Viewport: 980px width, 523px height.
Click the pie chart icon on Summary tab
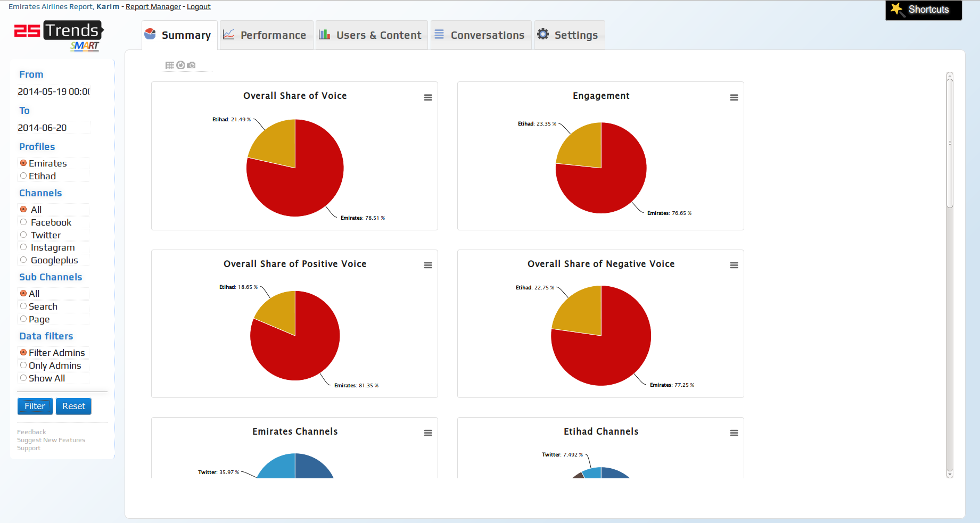(150, 34)
